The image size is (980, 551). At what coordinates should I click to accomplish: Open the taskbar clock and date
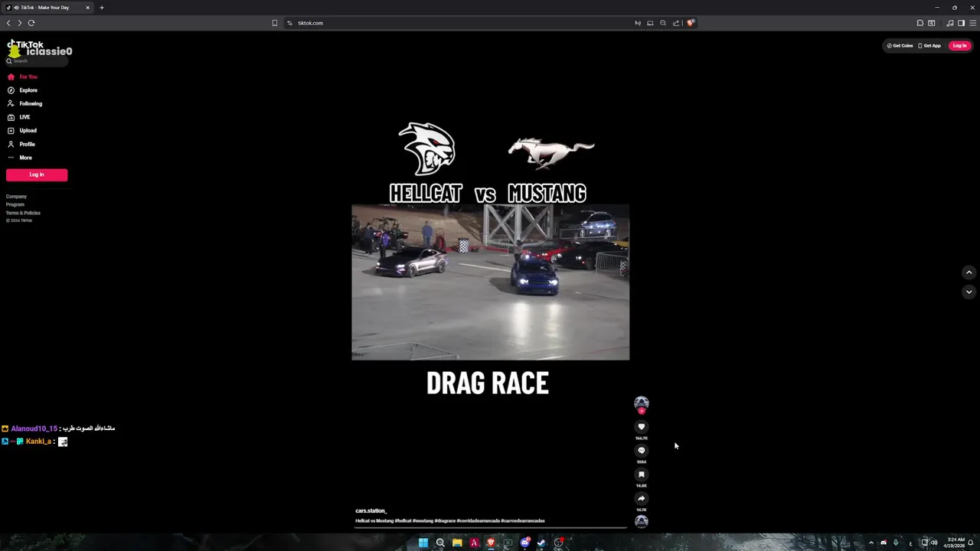click(x=955, y=543)
